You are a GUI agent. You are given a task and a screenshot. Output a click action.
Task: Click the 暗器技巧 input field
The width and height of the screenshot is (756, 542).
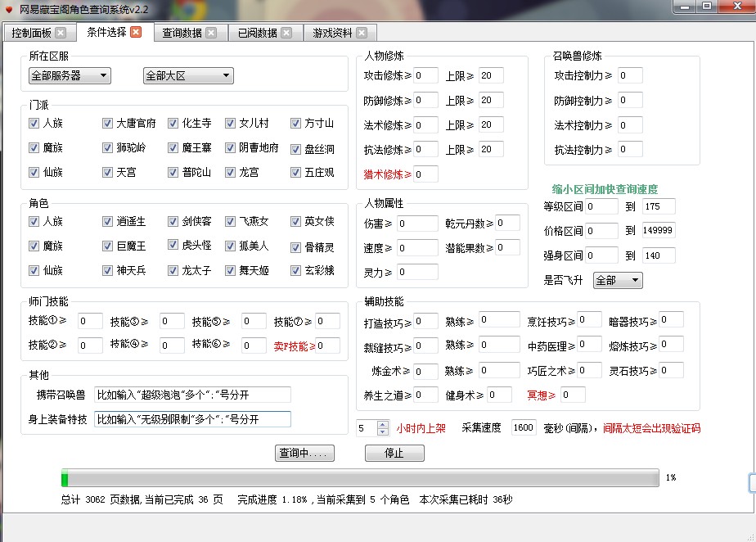tap(671, 319)
